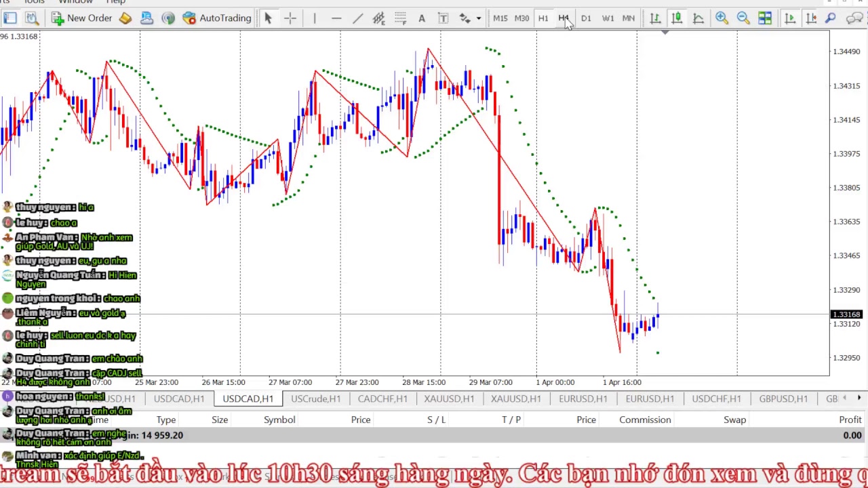Viewport: 868px width, 488px height.
Task: Click the current price label 1.33168
Action: (x=846, y=314)
